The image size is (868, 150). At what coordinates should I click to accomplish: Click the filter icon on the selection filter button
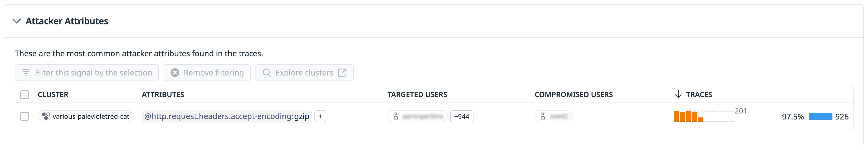pyautogui.click(x=27, y=72)
